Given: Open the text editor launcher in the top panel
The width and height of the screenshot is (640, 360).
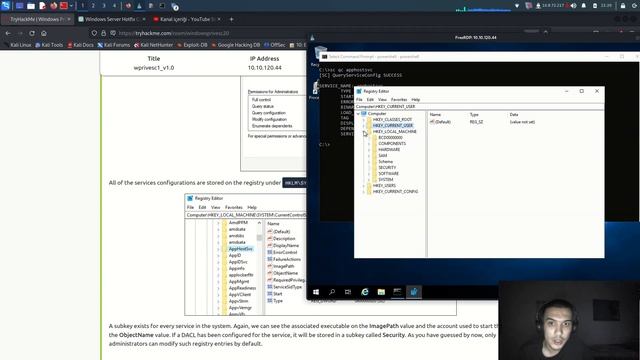Looking at the screenshot, I should point(42,6).
